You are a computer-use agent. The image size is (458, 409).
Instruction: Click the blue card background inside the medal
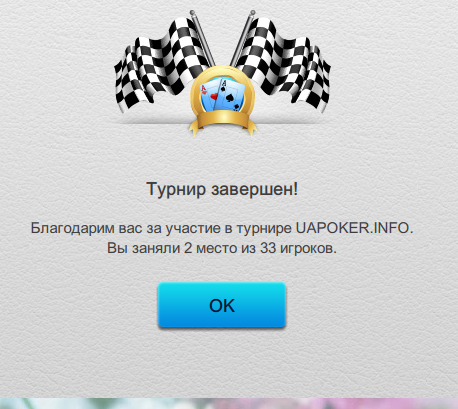coord(223,95)
